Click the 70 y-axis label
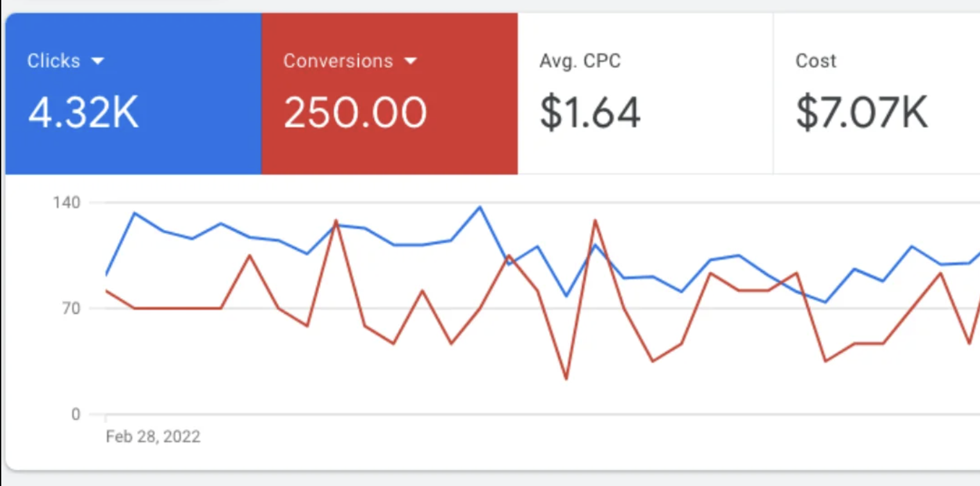 point(72,309)
